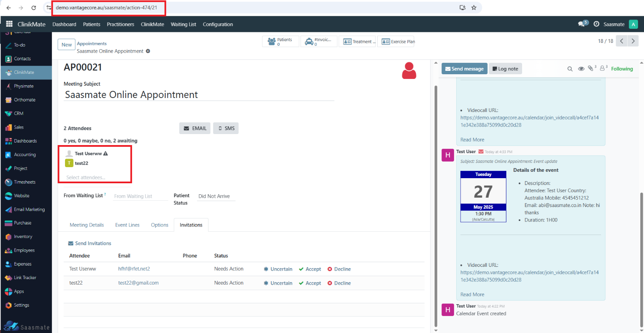
Task: Open the Patient Status dropdown
Action: (216, 196)
